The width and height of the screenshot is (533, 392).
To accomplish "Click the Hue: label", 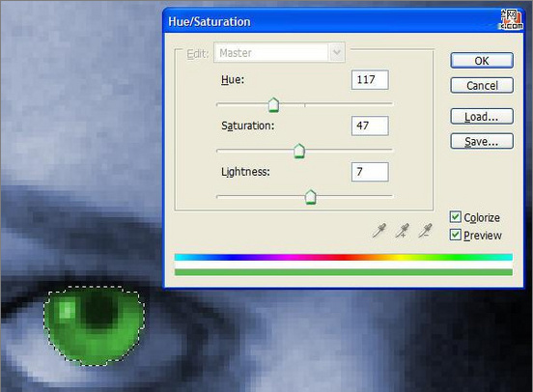I will (233, 80).
